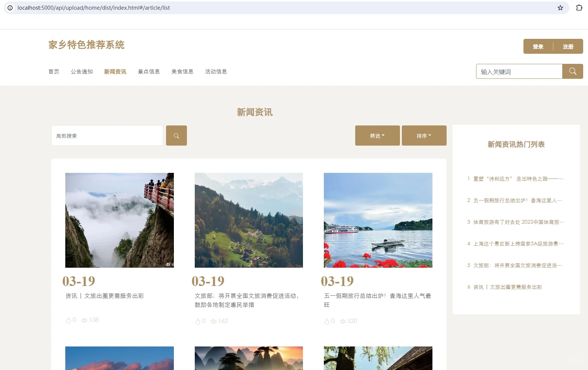Open the green alpine valley thumbnail
The image size is (588, 370).
tap(249, 220)
